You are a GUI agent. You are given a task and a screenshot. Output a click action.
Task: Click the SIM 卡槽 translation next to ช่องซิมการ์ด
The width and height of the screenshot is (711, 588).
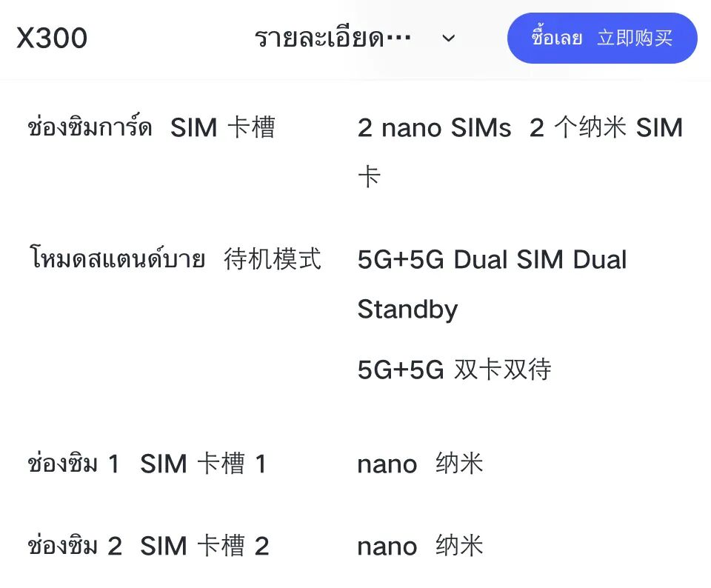point(222,128)
